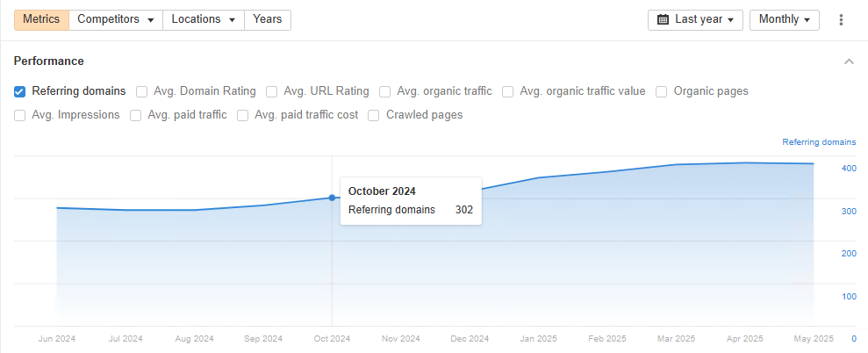Click the Aug 2024 axis label
Screen dimensions: 868x353
[194, 339]
